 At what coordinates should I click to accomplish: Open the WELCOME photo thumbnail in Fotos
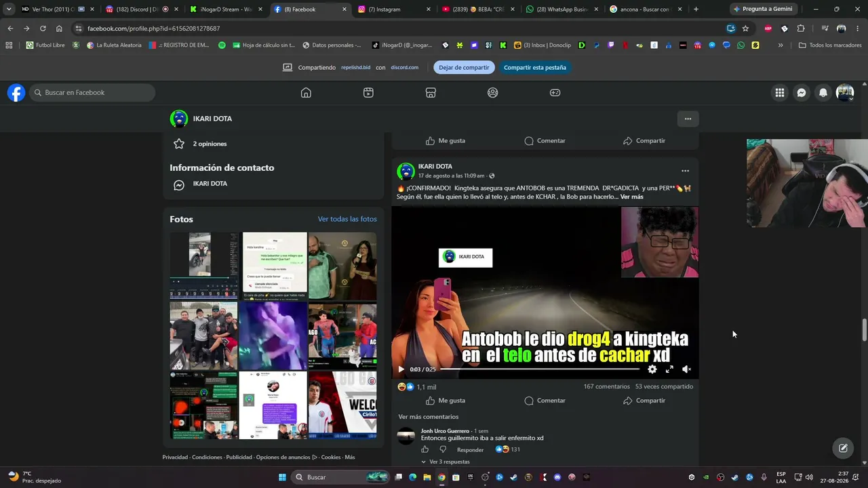[342, 405]
